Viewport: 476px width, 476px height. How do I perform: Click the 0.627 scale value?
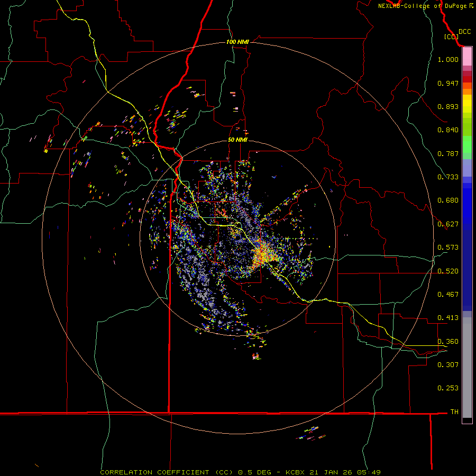pyautogui.click(x=448, y=224)
